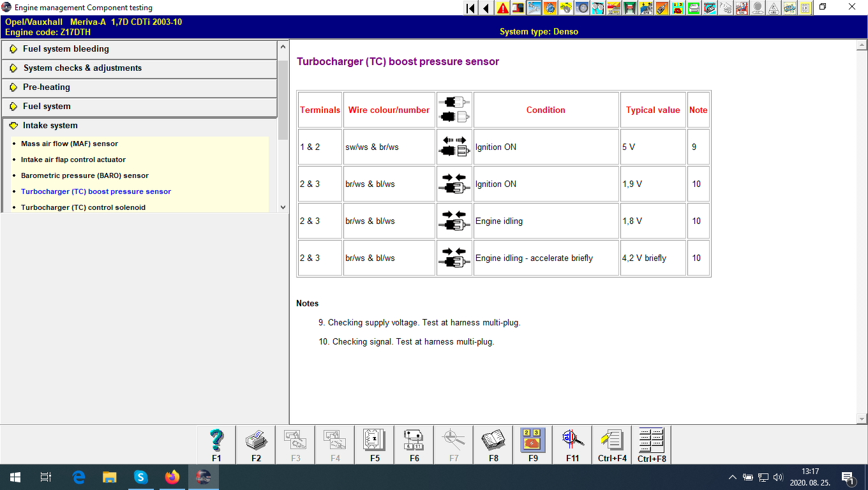Click the yellow document icon at toolbar end

805,8
